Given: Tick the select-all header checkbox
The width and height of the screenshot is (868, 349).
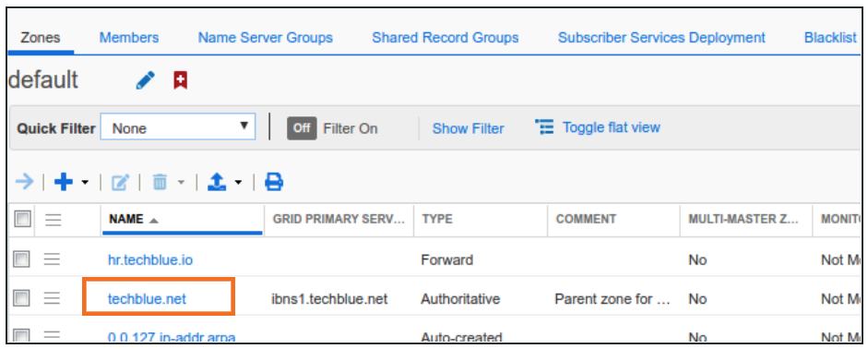Looking at the screenshot, I should tap(21, 219).
